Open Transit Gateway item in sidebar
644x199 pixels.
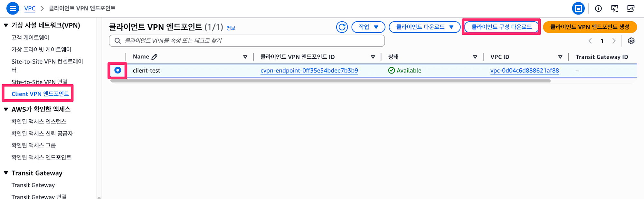(x=33, y=185)
